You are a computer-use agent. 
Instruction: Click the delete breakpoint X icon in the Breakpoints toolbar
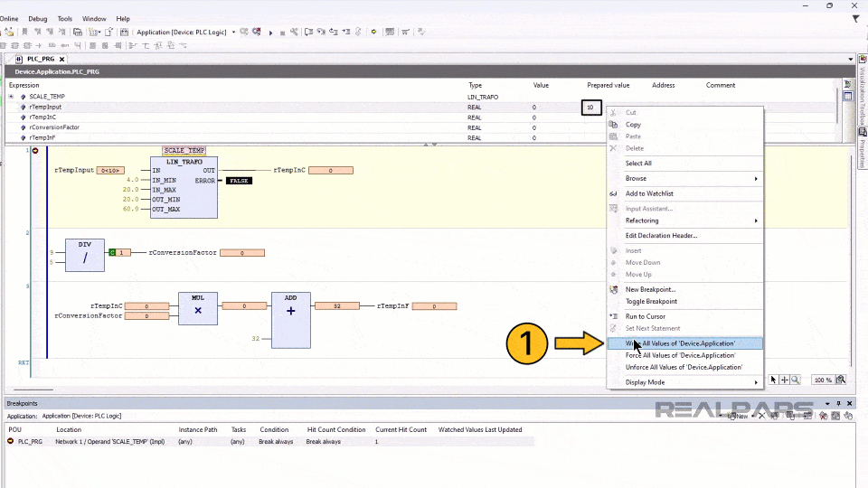761,416
